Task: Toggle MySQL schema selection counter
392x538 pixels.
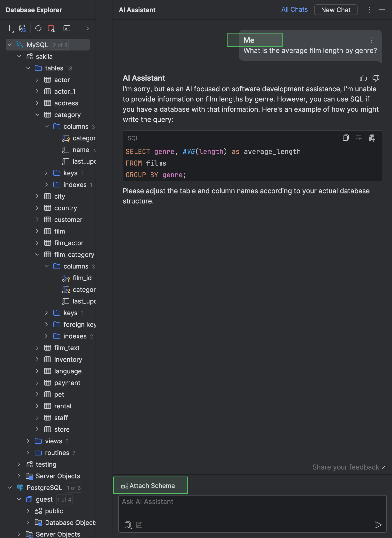Action: click(x=60, y=45)
